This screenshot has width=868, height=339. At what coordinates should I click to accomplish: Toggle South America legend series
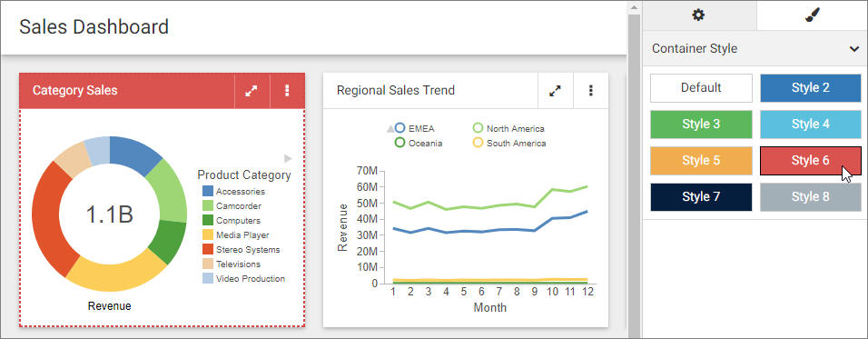(509, 143)
